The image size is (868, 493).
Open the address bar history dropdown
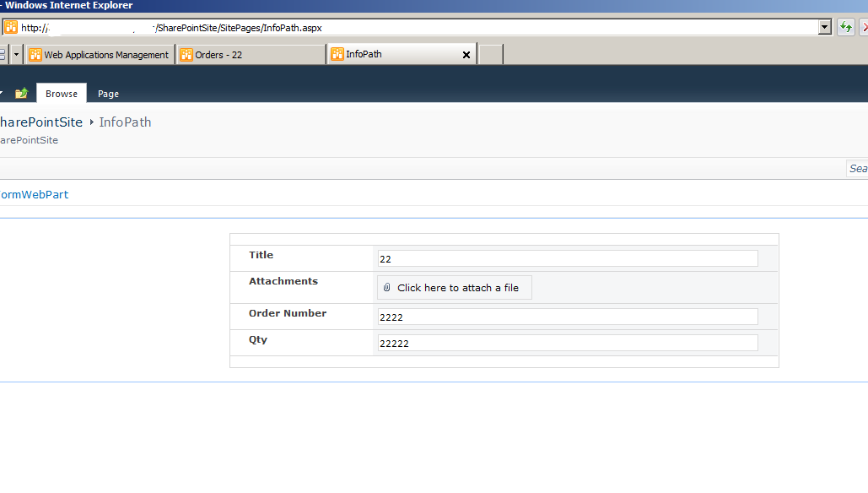pyautogui.click(x=824, y=26)
